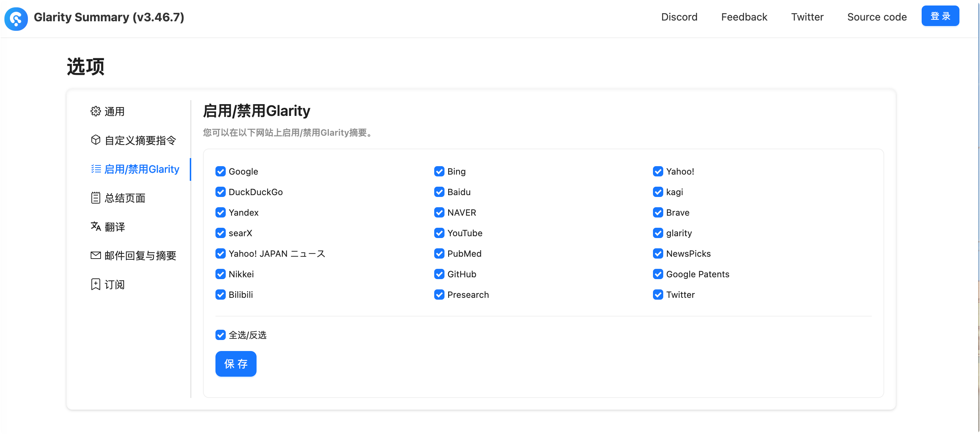The height and width of the screenshot is (435, 980).
Task: Disable the Yandex checkbox
Action: click(x=220, y=213)
